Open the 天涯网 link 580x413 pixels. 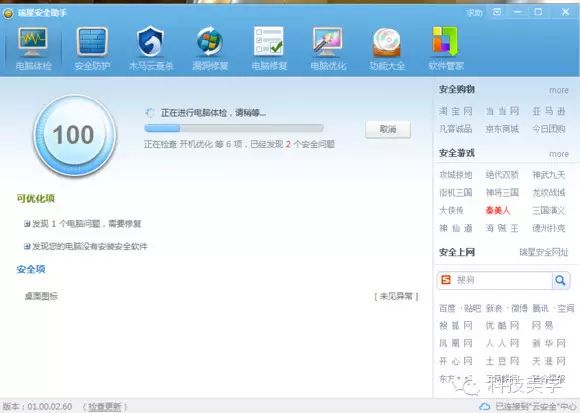[549, 361]
